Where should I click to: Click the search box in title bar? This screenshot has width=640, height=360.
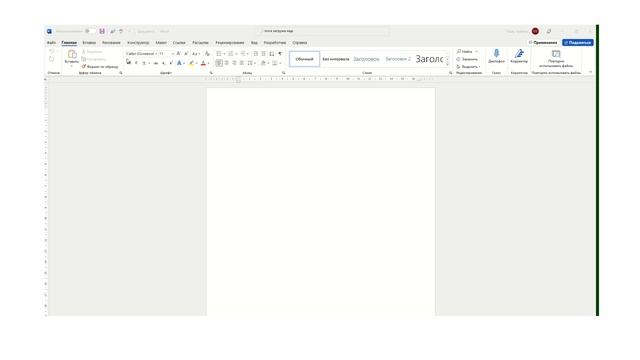click(x=323, y=31)
